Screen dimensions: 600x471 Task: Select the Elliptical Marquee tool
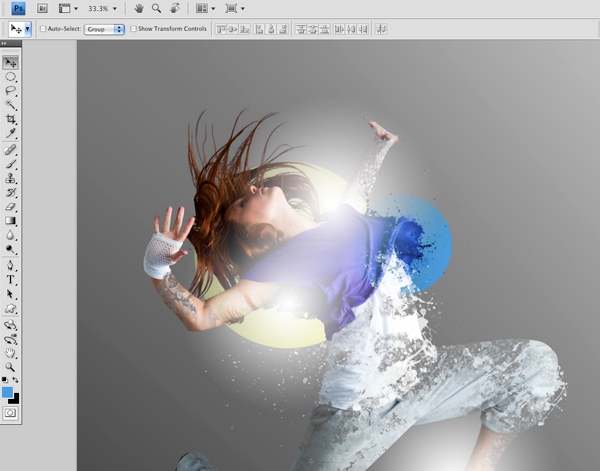pyautogui.click(x=11, y=76)
